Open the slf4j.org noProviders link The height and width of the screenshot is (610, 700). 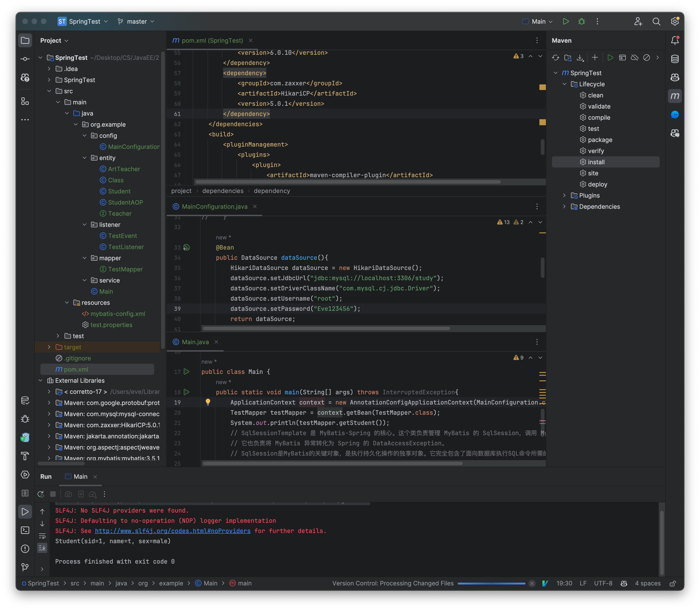[x=173, y=531]
